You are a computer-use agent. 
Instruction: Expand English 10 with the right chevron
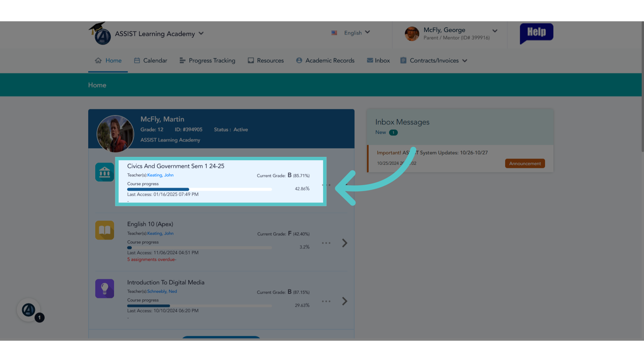pos(344,243)
